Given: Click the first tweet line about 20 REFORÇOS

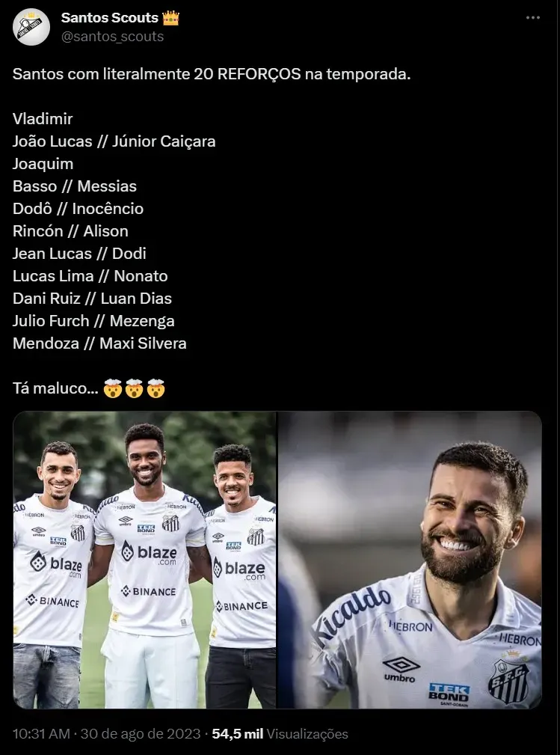Looking at the screenshot, I should [x=212, y=74].
